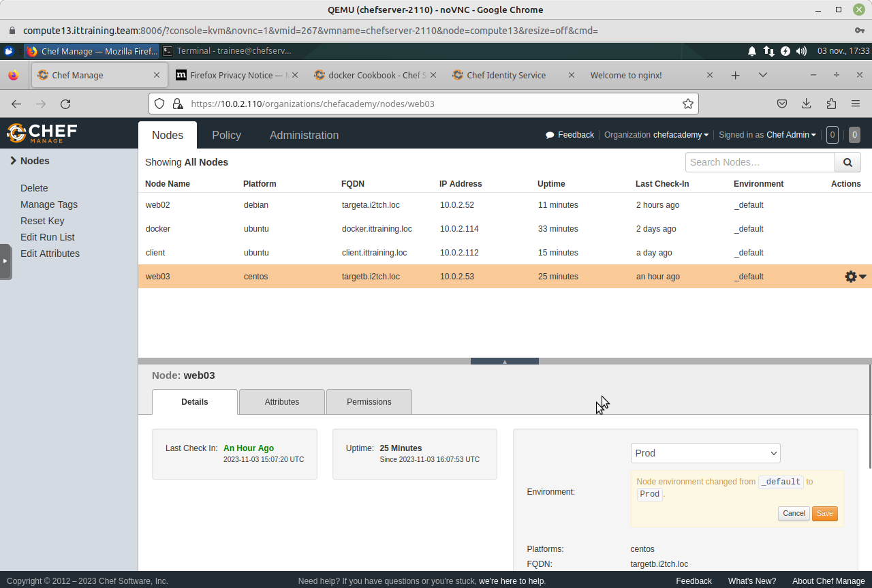Reload the page in Firefox
The width and height of the screenshot is (872, 588).
click(65, 104)
